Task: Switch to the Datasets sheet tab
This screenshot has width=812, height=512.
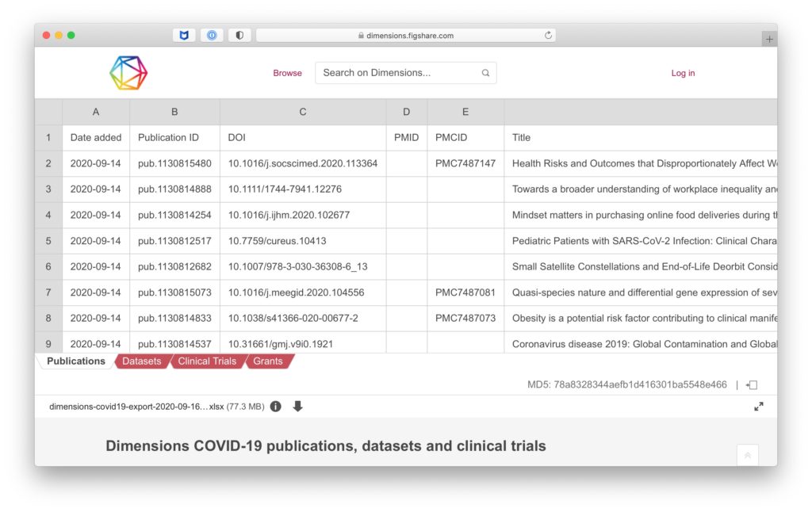Action: [x=141, y=361]
